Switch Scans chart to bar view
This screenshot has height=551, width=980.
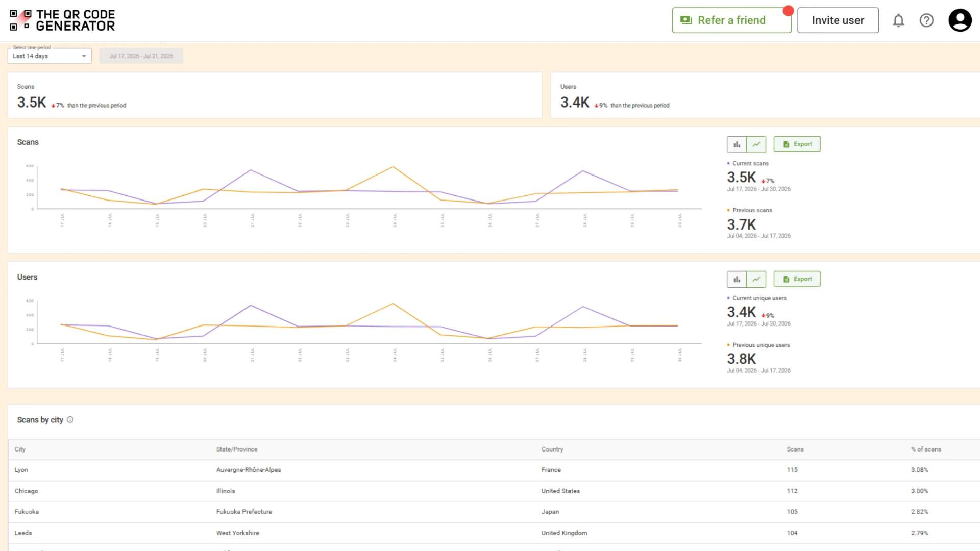[x=737, y=144]
